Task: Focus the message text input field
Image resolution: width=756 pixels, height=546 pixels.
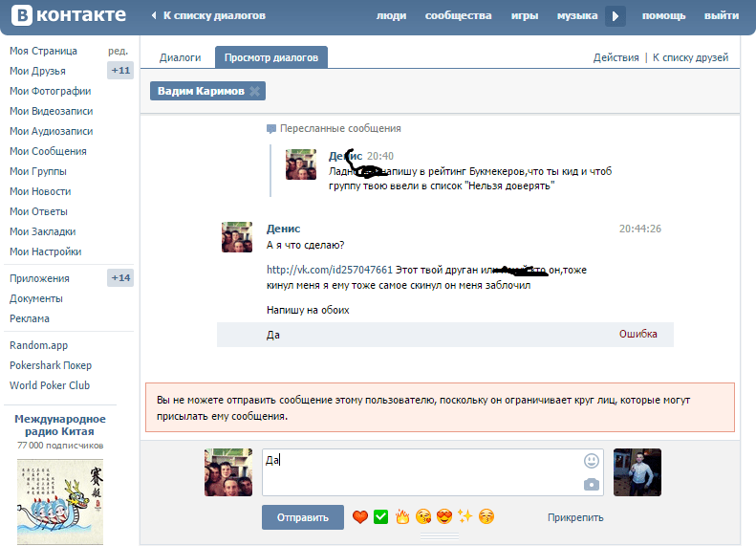Action: click(421, 472)
